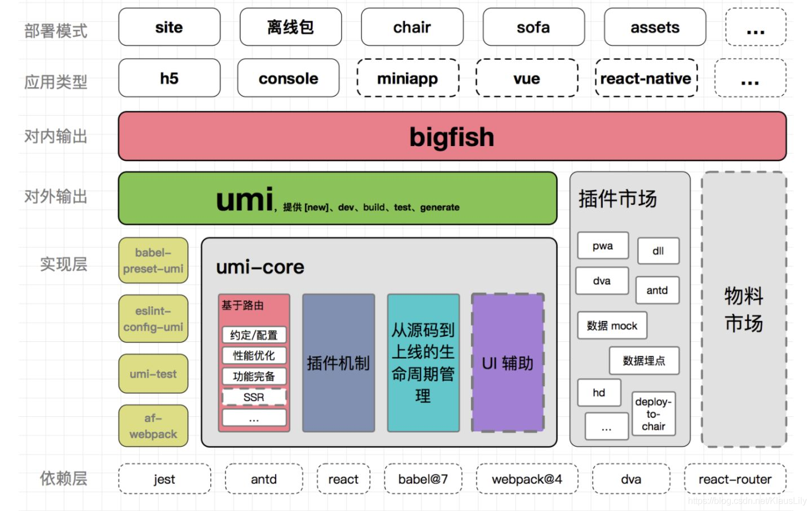Click the green umi bar
This screenshot has width=812, height=511.
(x=338, y=198)
